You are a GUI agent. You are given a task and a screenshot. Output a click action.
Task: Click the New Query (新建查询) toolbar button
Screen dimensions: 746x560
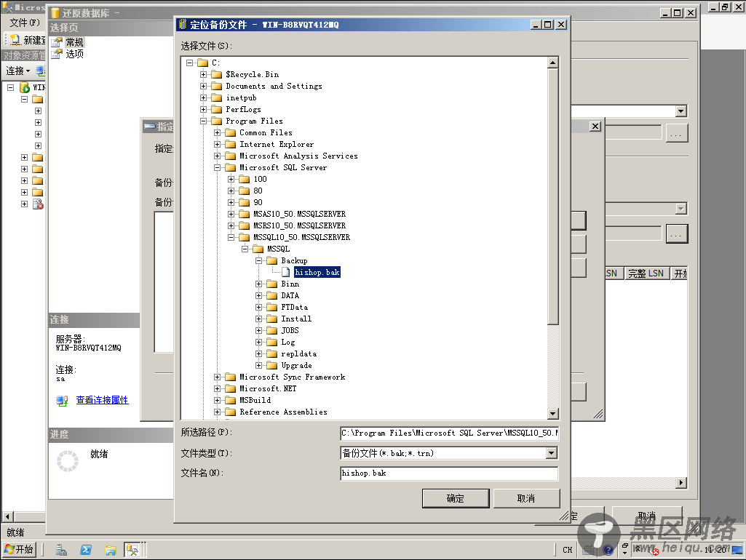[x=28, y=40]
